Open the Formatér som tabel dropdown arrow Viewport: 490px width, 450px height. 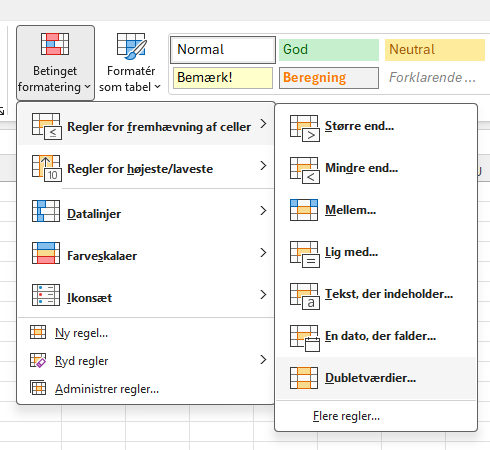(x=158, y=87)
